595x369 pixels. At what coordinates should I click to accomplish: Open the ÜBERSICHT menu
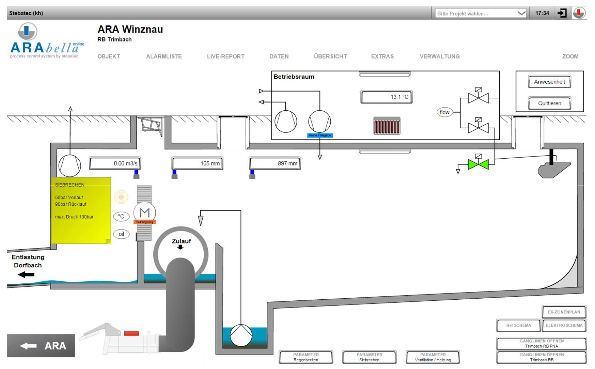tap(330, 56)
